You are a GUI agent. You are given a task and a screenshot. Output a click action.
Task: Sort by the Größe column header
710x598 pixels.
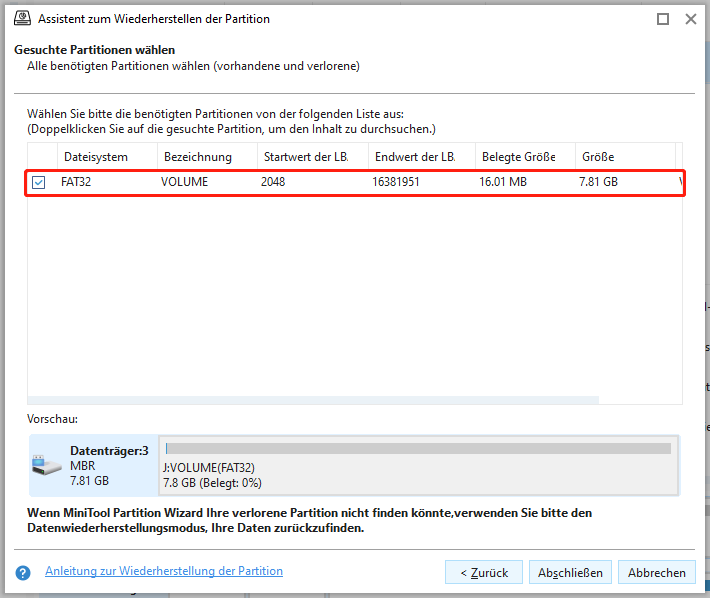(625, 157)
